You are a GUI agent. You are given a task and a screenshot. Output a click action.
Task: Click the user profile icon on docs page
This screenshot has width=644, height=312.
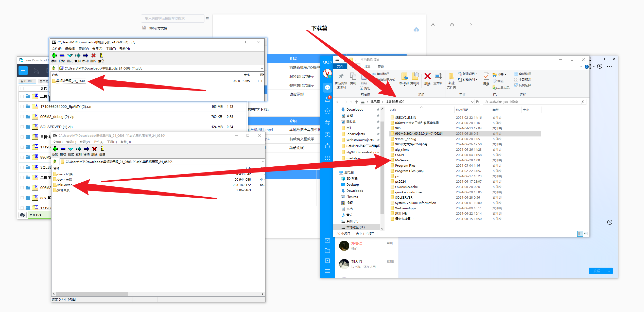pyautogui.click(x=433, y=25)
